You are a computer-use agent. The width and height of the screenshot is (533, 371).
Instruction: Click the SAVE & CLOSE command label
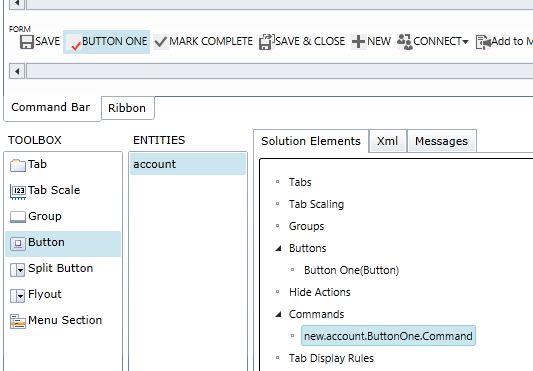(x=310, y=41)
